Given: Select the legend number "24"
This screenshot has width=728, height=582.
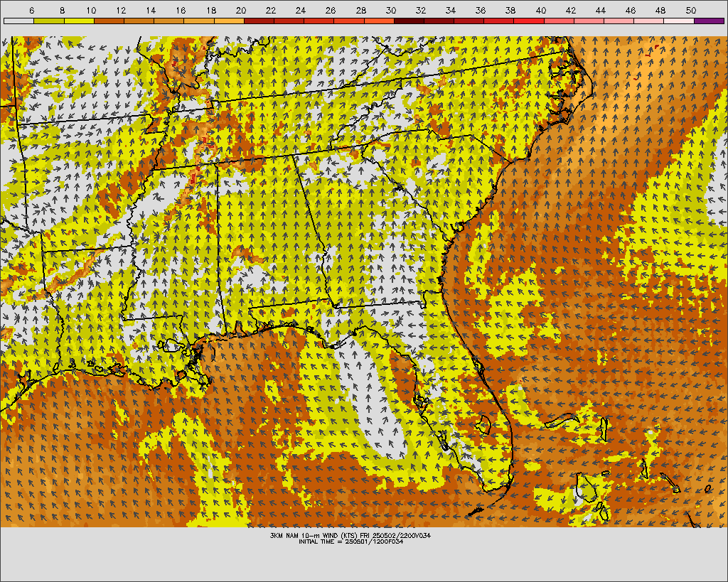Looking at the screenshot, I should 301,10.
